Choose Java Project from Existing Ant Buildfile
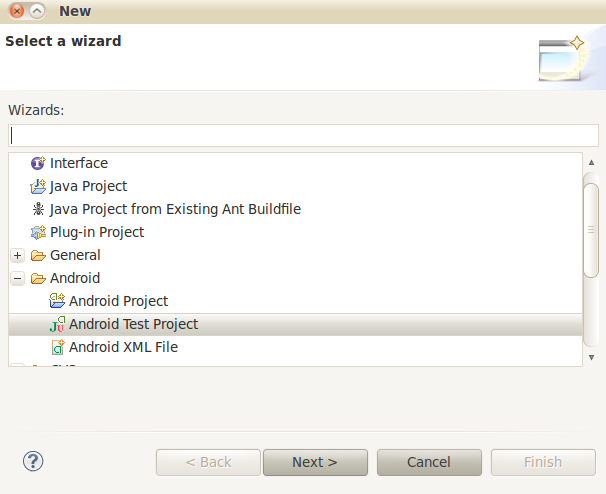 coord(175,209)
